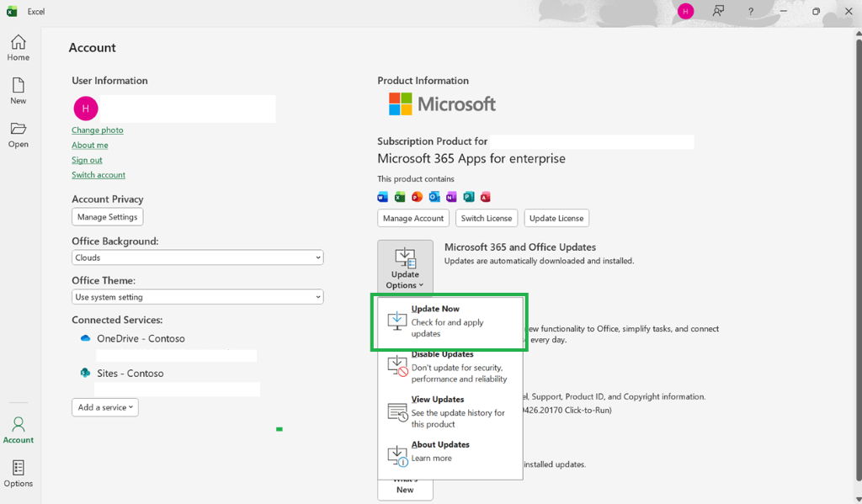
Task: Click the vertical scrollbar up arrow
Action: pos(858,34)
